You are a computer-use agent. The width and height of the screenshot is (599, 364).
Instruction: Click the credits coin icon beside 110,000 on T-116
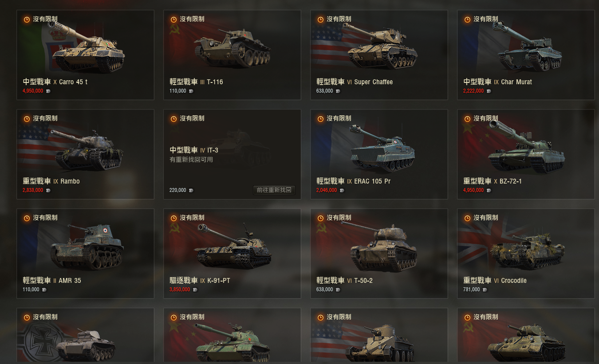click(x=191, y=91)
